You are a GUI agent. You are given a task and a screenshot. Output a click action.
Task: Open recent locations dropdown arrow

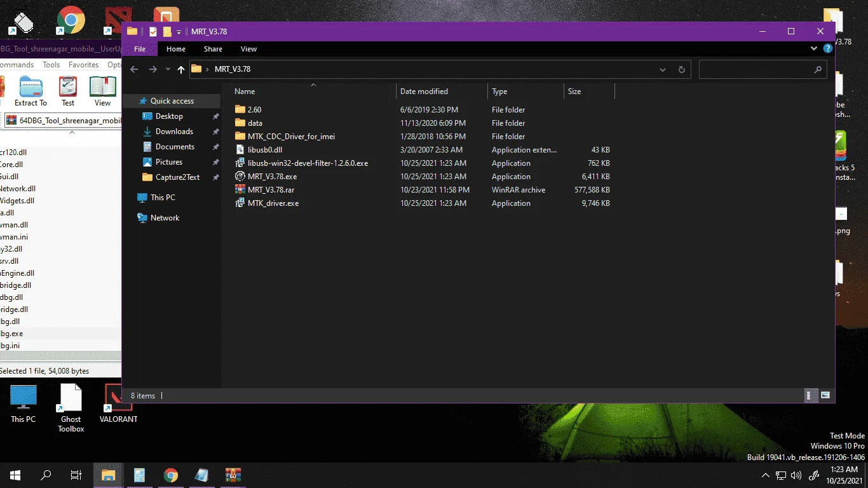tap(168, 69)
